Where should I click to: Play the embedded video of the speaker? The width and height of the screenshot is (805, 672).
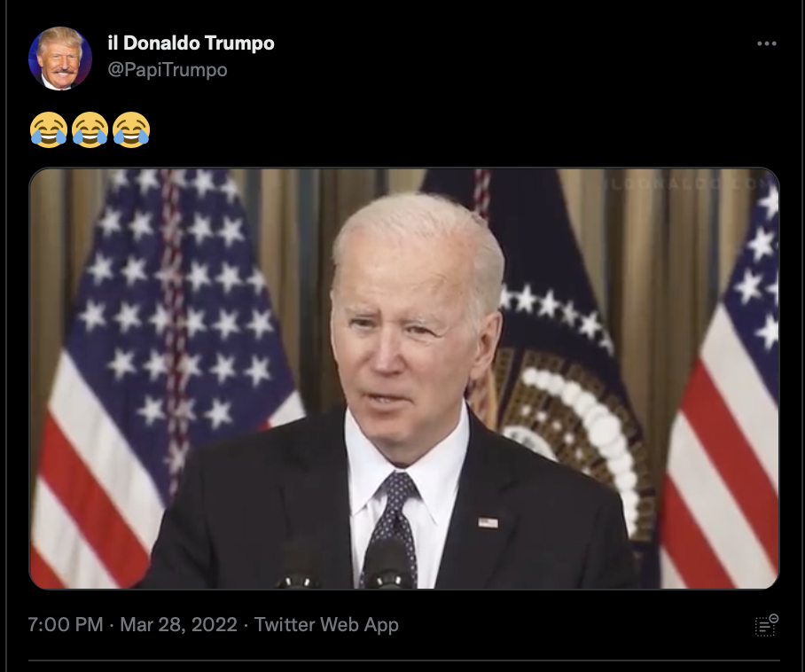point(404,379)
